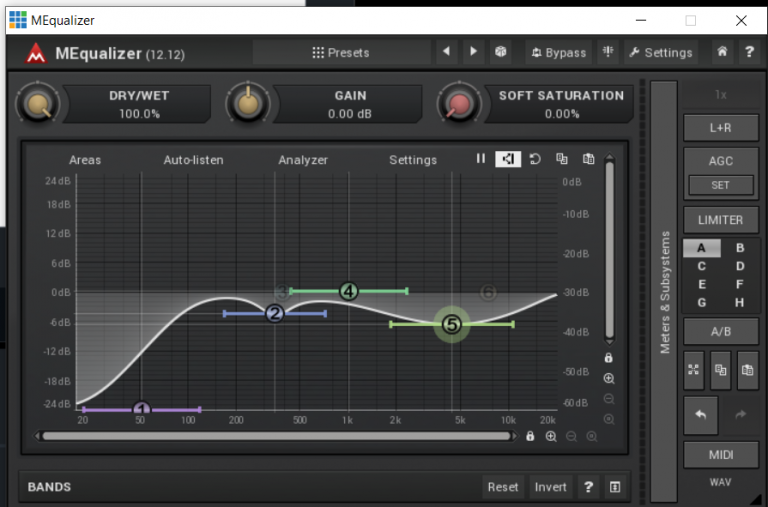Image resolution: width=768 pixels, height=507 pixels.
Task: Open the graph Settings menu
Action: (413, 160)
